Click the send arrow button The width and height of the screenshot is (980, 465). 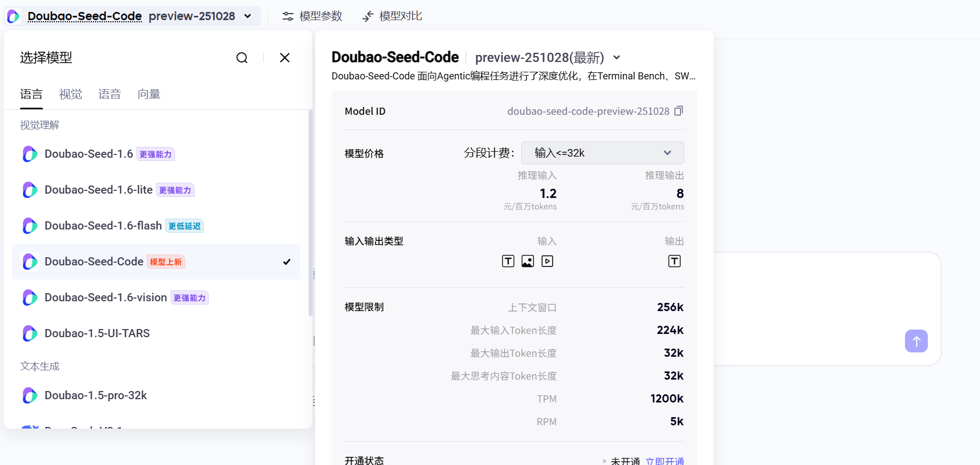pyautogui.click(x=916, y=341)
